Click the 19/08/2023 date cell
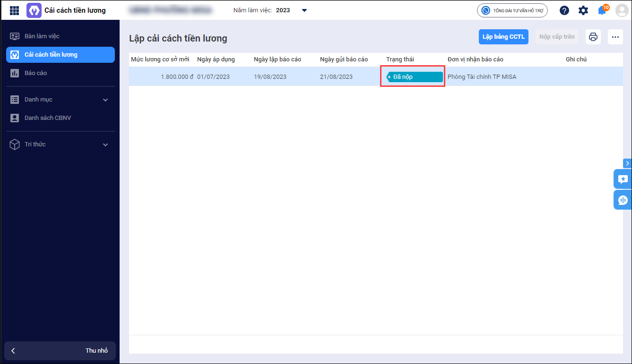Viewport: 632px width, 364px height. click(270, 76)
